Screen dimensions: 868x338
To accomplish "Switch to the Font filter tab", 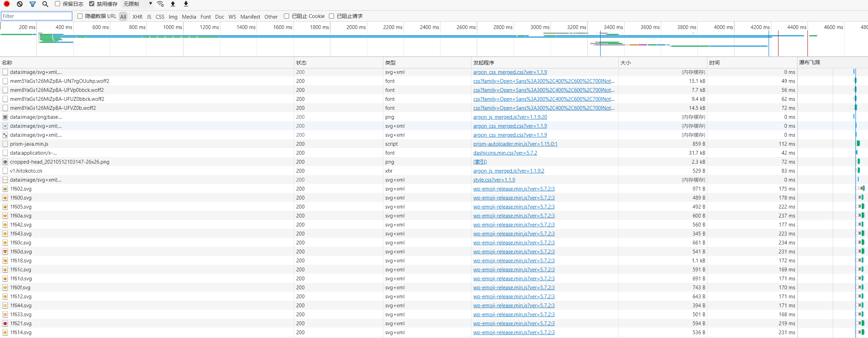I will 206,16.
